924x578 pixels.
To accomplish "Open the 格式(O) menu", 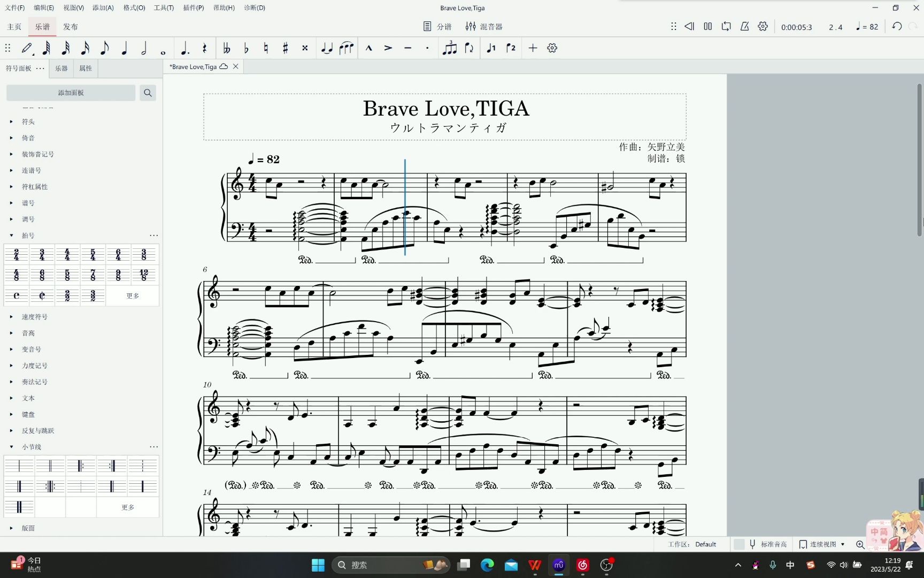I will tap(134, 7).
